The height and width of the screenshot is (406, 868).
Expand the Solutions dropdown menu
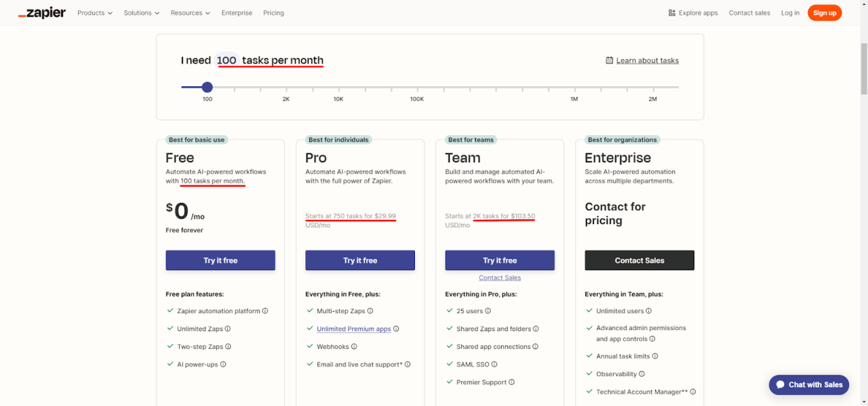point(142,13)
